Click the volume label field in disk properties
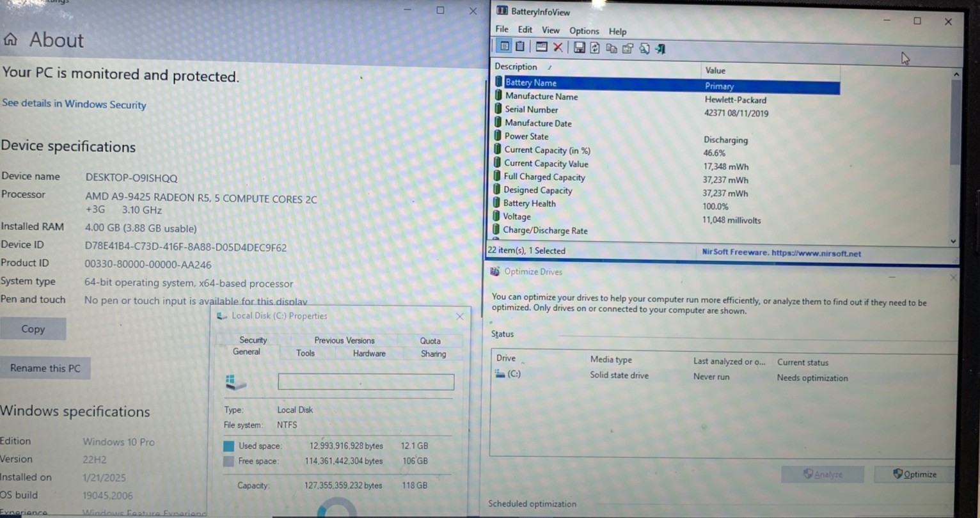This screenshot has height=518, width=980. tap(366, 382)
